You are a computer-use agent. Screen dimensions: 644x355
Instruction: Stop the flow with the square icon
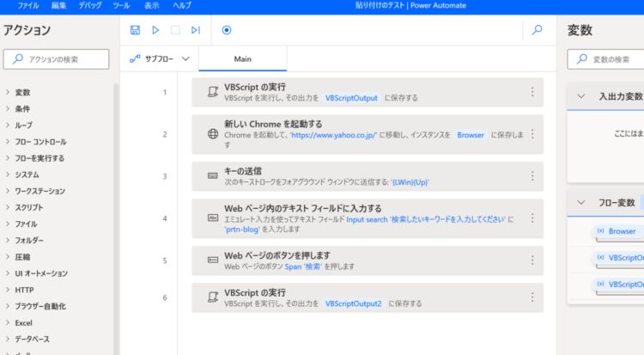point(175,30)
